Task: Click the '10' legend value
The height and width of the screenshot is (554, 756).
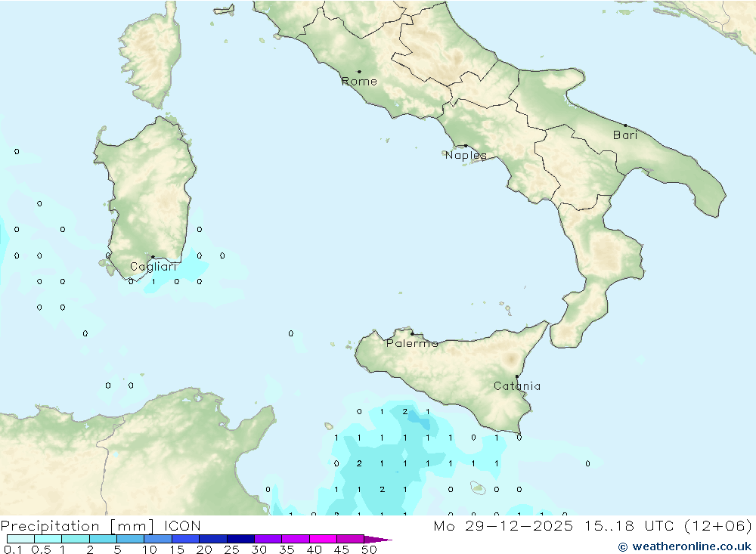Action: [x=150, y=549]
